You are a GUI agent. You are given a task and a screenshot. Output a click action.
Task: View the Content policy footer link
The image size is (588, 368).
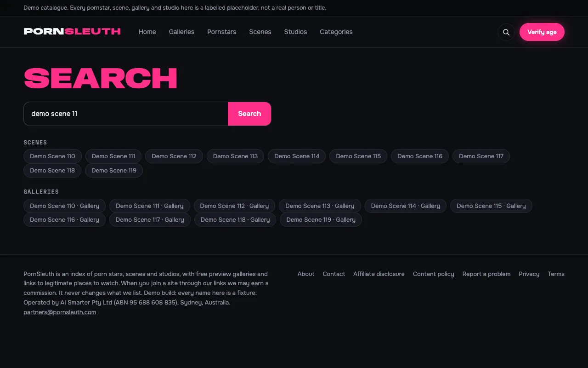434,274
